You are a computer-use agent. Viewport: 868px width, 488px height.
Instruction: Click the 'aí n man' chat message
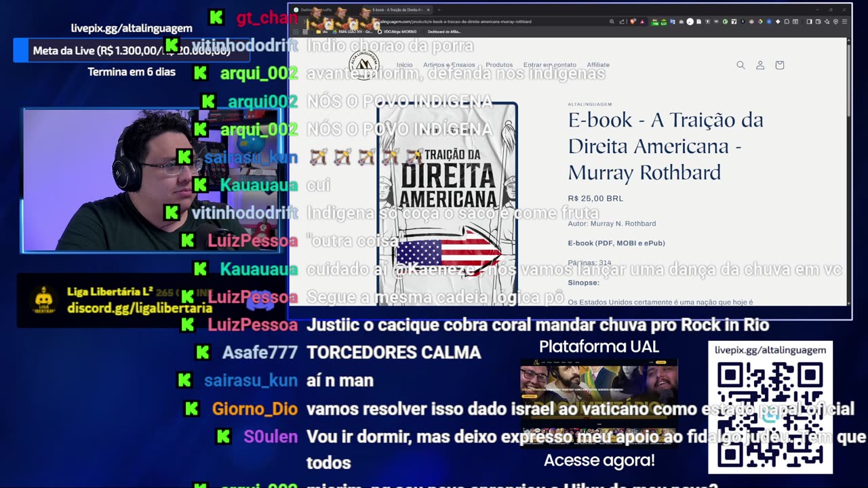340,381
